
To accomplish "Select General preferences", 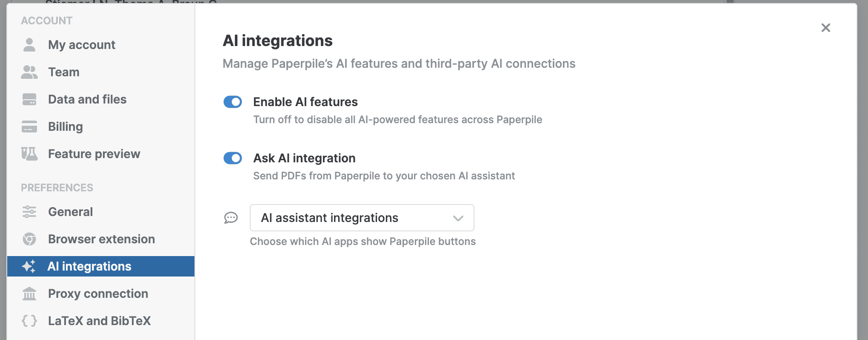I will coord(101,212).
